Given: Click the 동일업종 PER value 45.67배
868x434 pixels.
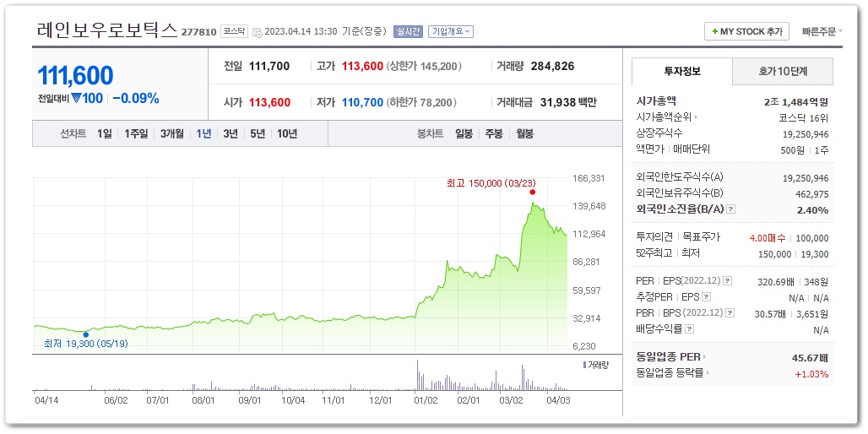Looking at the screenshot, I should pyautogui.click(x=810, y=358).
